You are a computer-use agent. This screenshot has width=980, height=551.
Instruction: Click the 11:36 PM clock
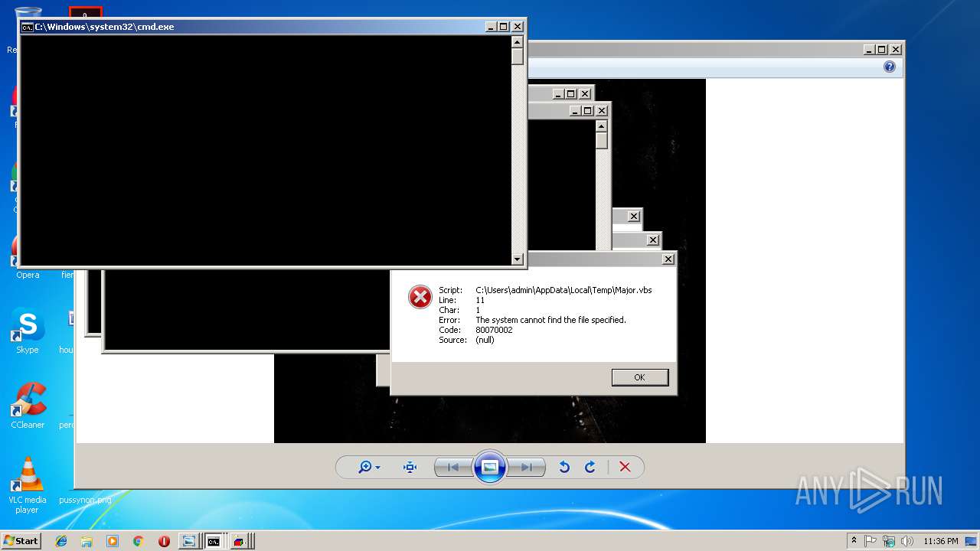941,541
